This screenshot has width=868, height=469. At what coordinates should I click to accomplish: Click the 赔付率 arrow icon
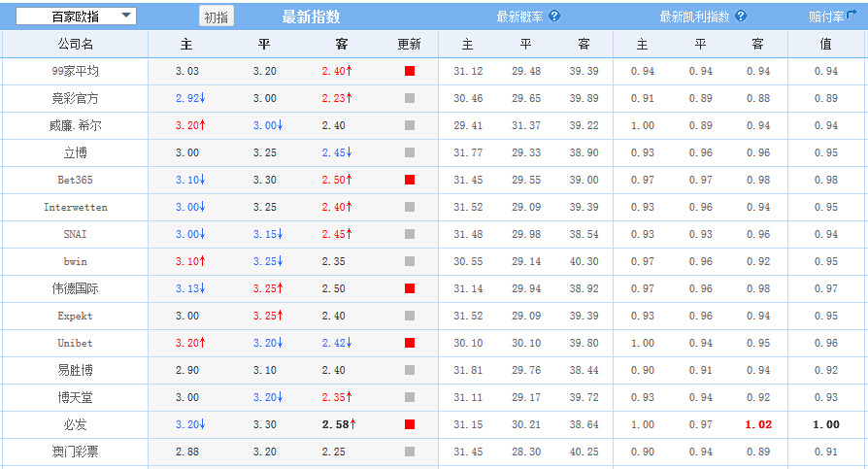click(851, 15)
